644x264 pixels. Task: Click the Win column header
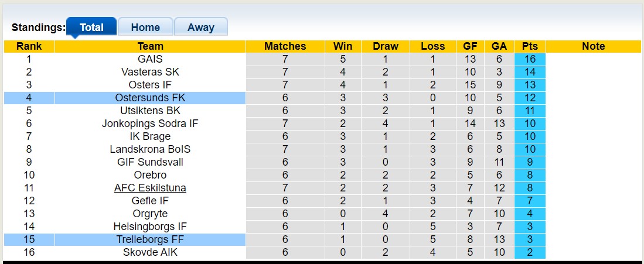pyautogui.click(x=343, y=46)
